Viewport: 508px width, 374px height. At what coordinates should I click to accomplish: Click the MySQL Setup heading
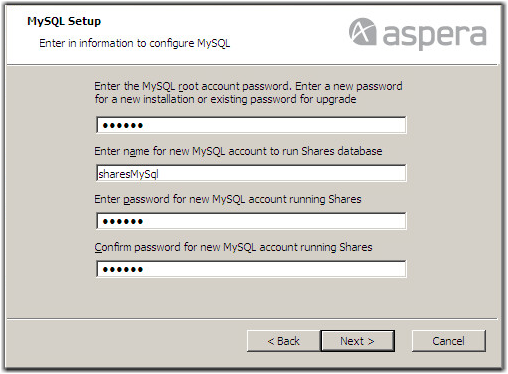pyautogui.click(x=64, y=21)
